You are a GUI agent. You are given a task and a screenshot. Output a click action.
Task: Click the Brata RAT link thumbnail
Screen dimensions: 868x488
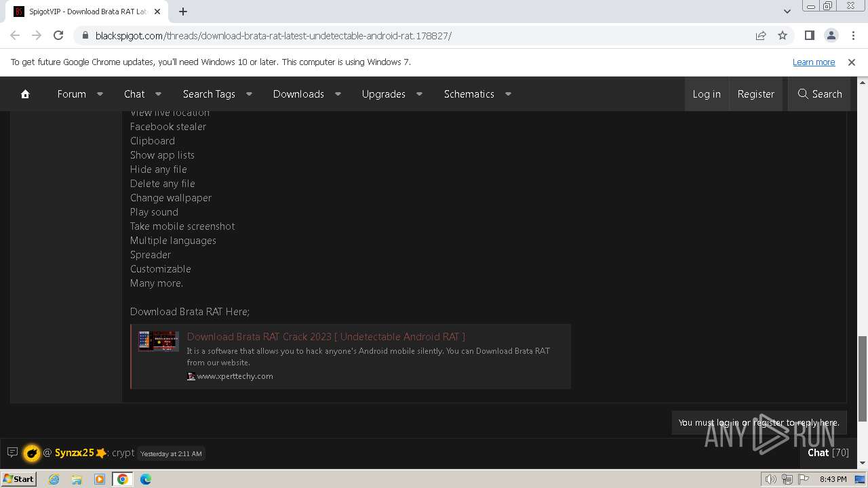(x=159, y=341)
